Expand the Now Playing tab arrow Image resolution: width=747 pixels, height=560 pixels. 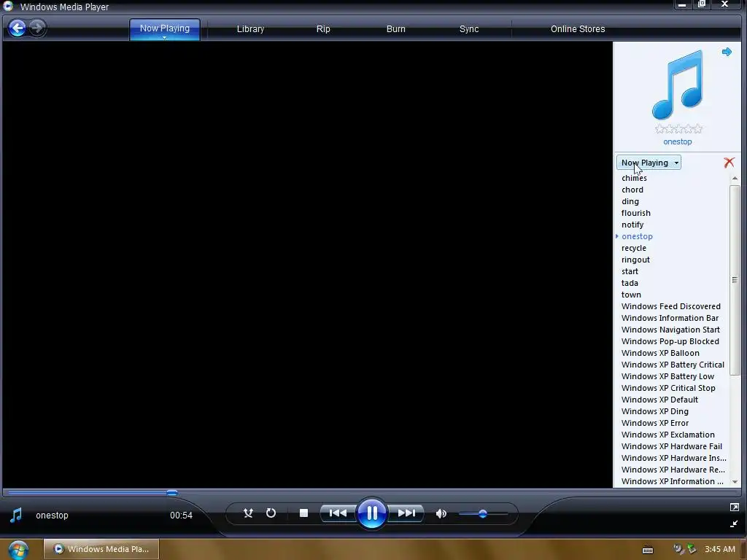164,37
